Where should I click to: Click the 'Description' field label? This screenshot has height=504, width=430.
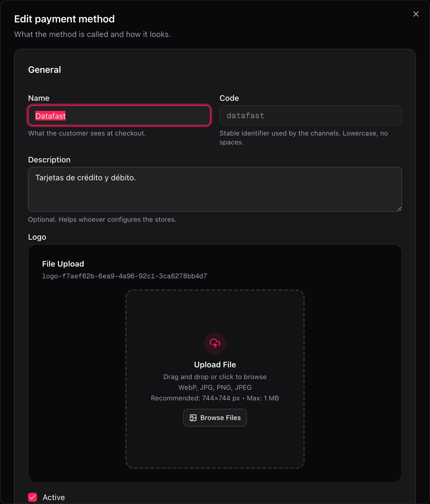tap(49, 160)
